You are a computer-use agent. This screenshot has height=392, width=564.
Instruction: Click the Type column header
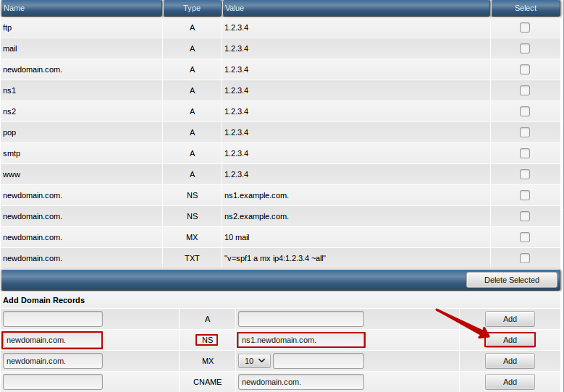(192, 8)
